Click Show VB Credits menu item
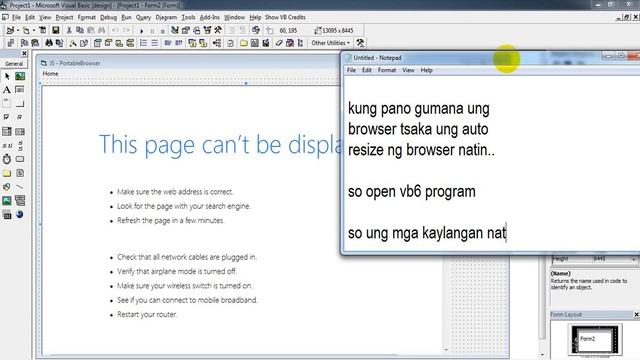Image resolution: width=640 pixels, height=360 pixels. pos(285,17)
